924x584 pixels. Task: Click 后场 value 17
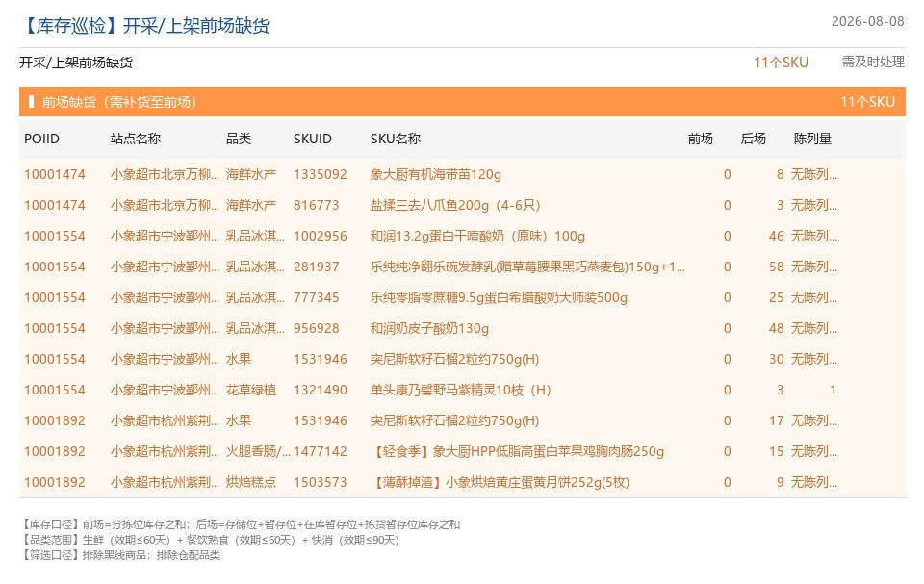pos(776,420)
